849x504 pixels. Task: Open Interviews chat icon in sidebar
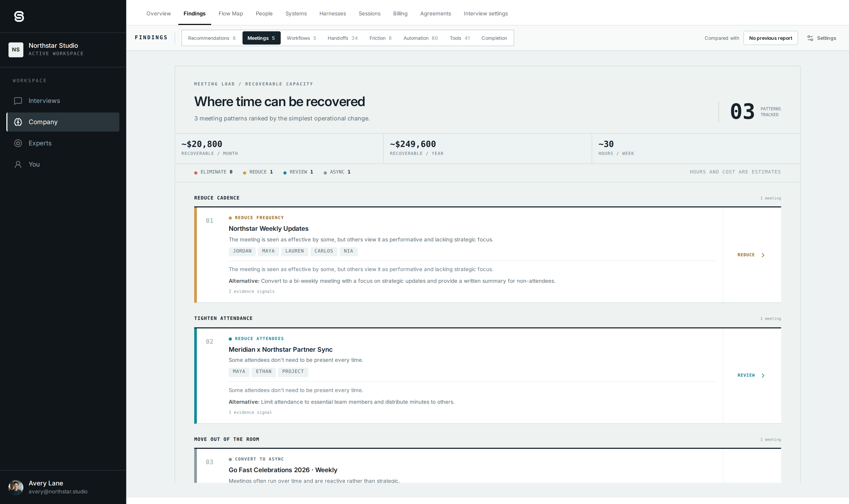pos(18,101)
